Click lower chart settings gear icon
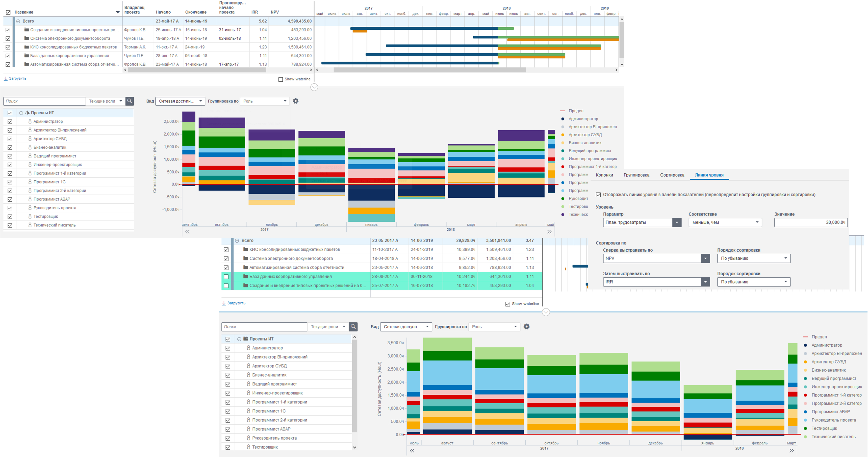This screenshot has width=868, height=457. click(526, 327)
